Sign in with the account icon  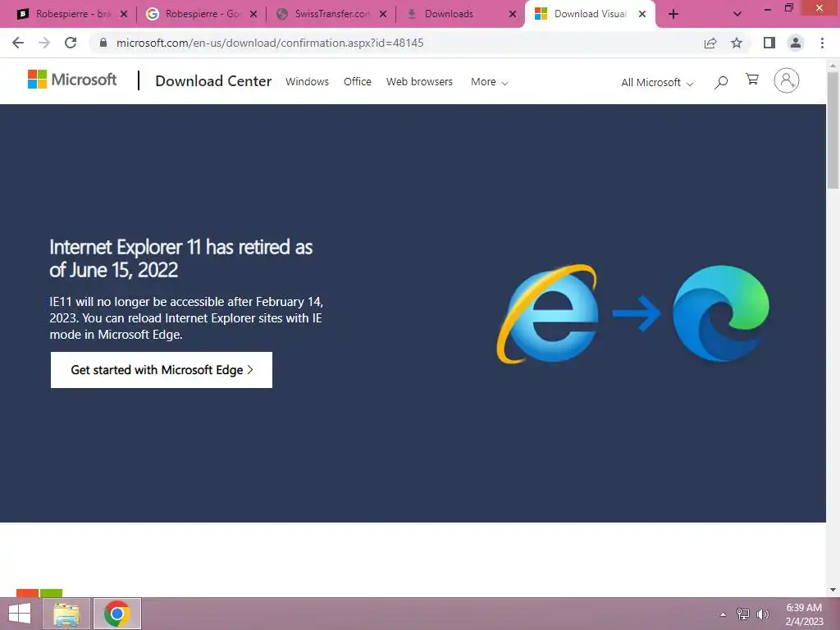pos(787,80)
